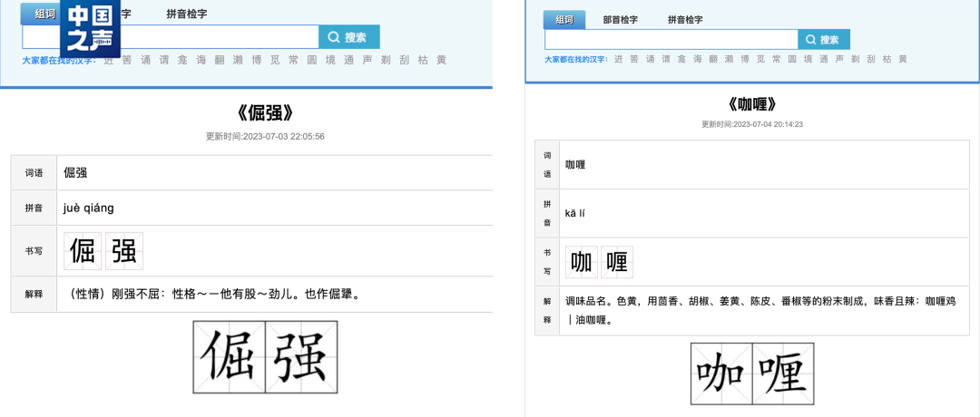
Task: Select the small 喱 tile in 书写 row
Action: [617, 262]
